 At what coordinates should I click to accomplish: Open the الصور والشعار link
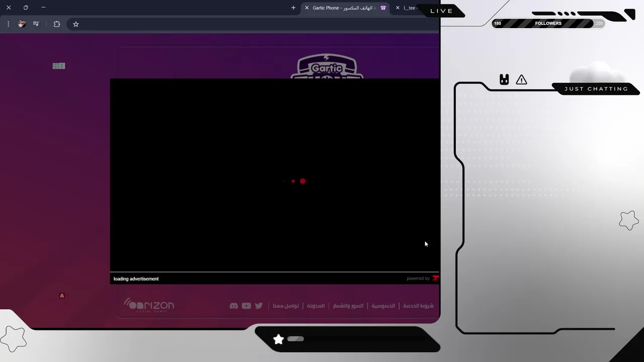348,306
